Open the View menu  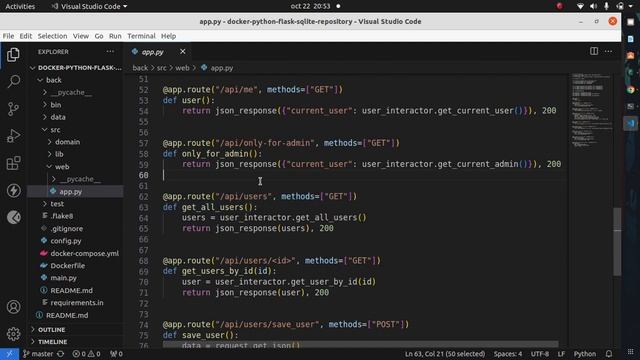click(81, 36)
